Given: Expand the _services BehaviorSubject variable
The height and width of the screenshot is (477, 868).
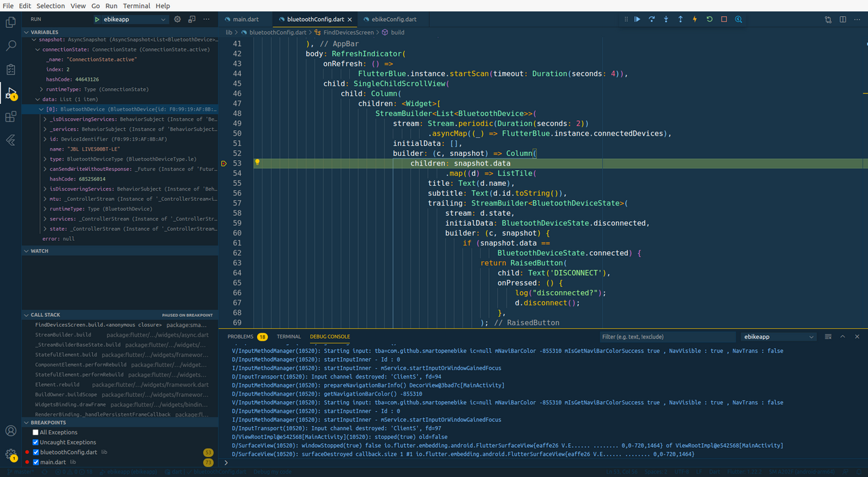Looking at the screenshot, I should pos(45,129).
